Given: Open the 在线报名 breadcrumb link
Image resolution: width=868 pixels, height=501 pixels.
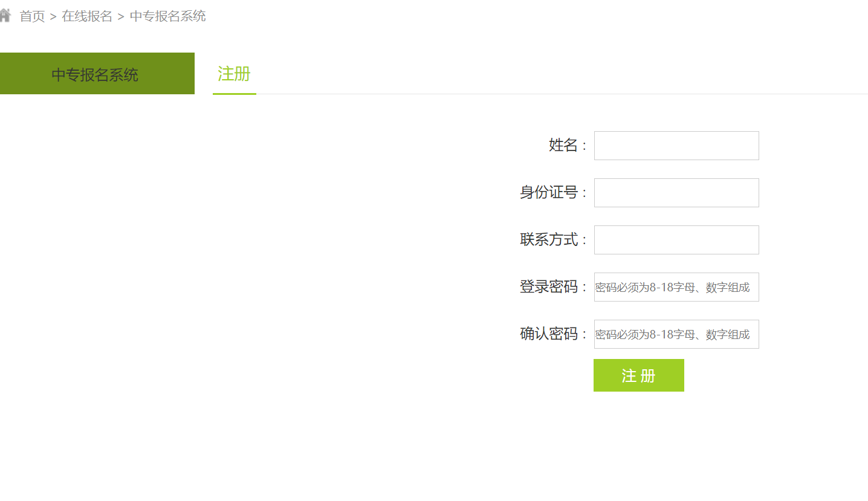Looking at the screenshot, I should click(87, 16).
